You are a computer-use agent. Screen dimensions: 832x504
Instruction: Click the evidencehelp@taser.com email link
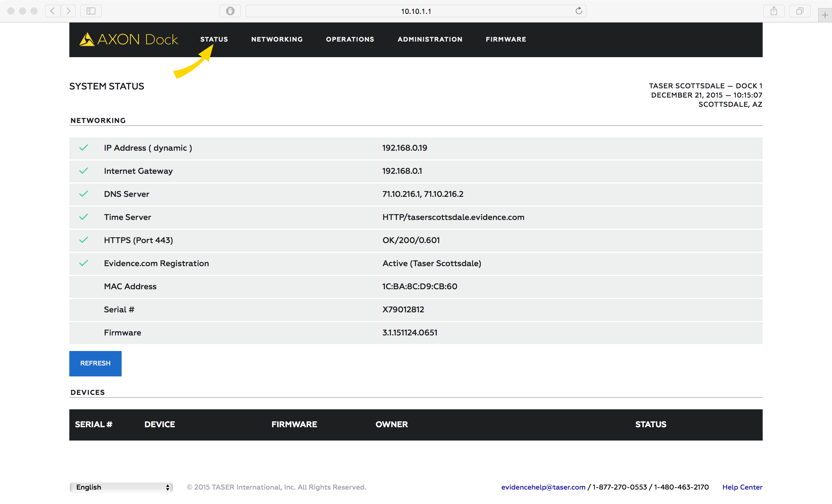pos(543,487)
